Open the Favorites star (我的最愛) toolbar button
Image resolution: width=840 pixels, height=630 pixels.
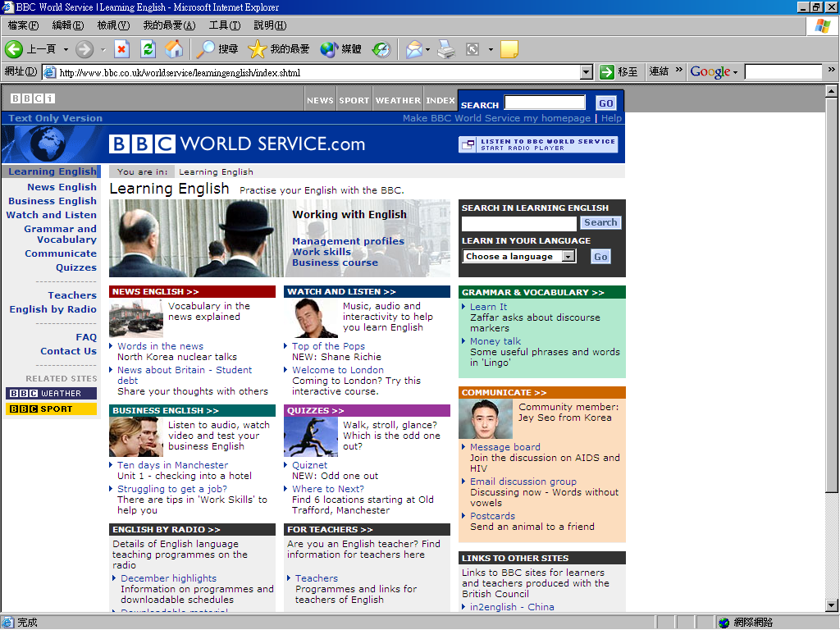click(x=279, y=49)
